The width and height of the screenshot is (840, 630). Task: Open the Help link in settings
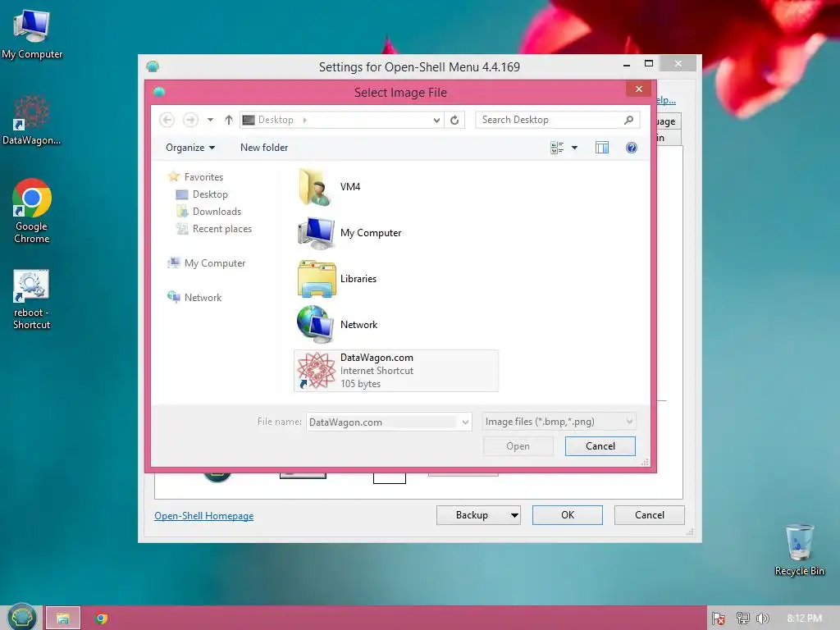[x=666, y=100]
